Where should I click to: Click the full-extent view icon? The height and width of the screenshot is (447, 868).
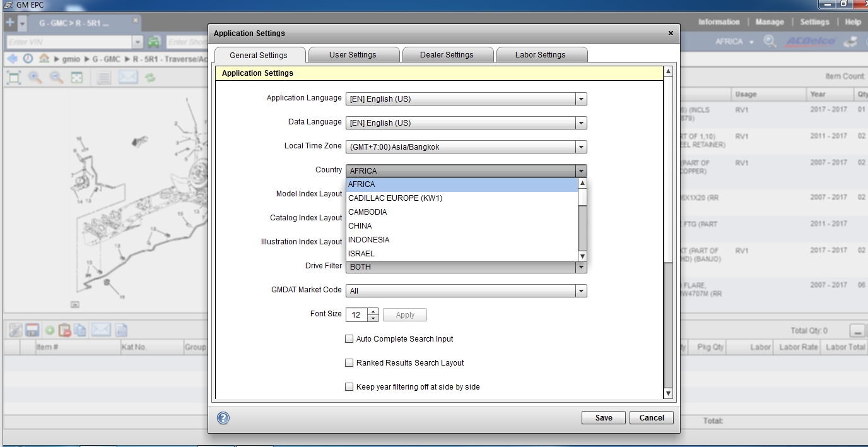(76, 78)
